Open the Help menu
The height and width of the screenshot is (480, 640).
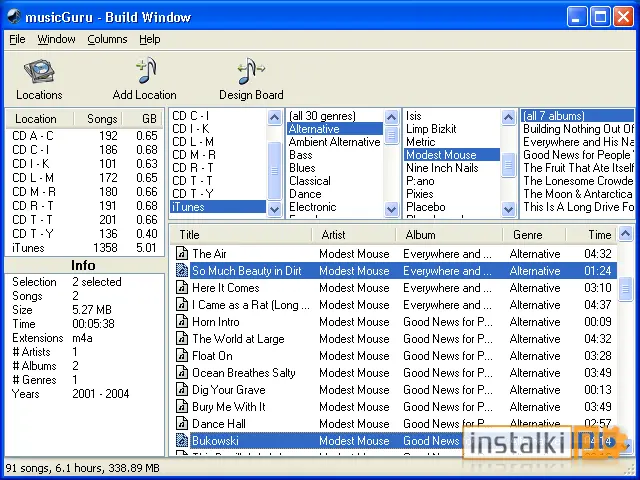150,39
